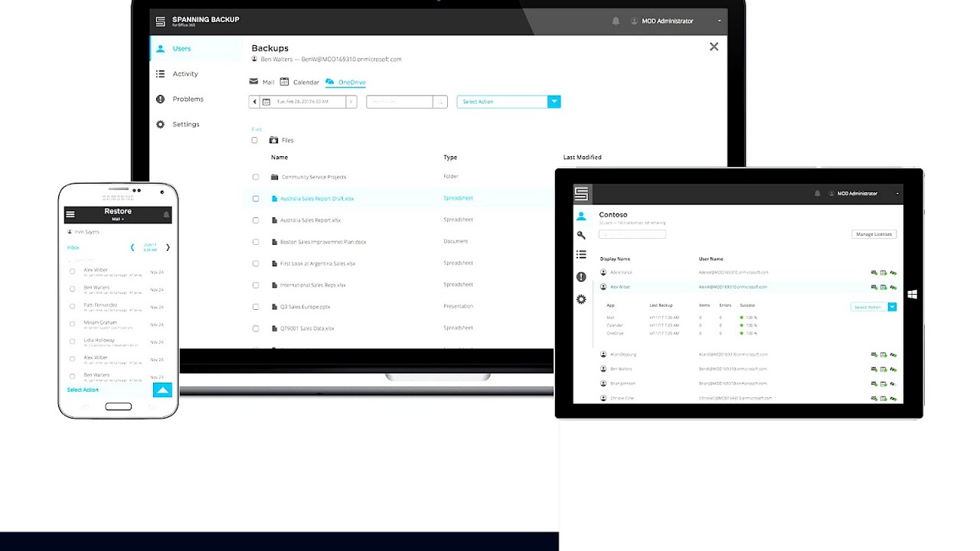Check Miriam Graham email on phone
This screenshot has width=980, height=551.
pos(73,324)
